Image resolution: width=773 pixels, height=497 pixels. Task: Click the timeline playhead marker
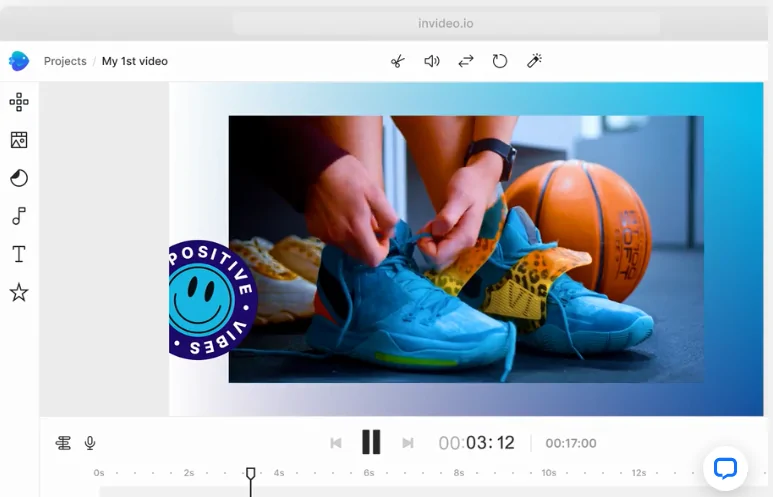(250, 474)
